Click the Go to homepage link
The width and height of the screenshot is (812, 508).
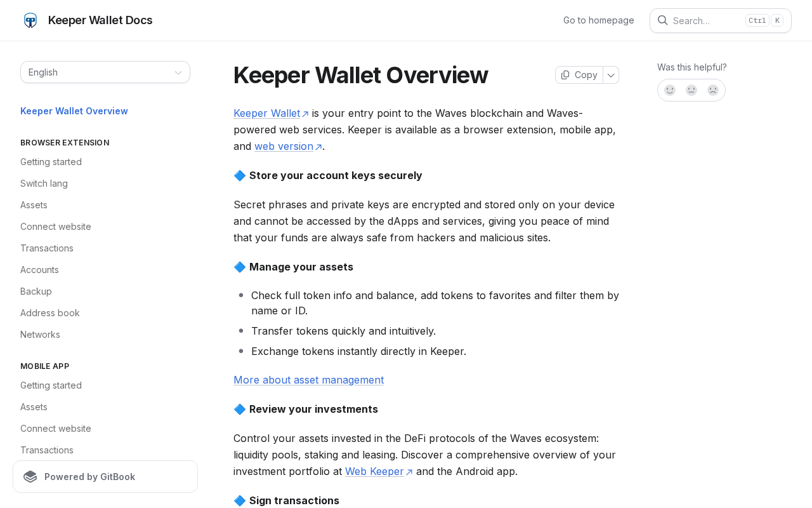(x=598, y=20)
